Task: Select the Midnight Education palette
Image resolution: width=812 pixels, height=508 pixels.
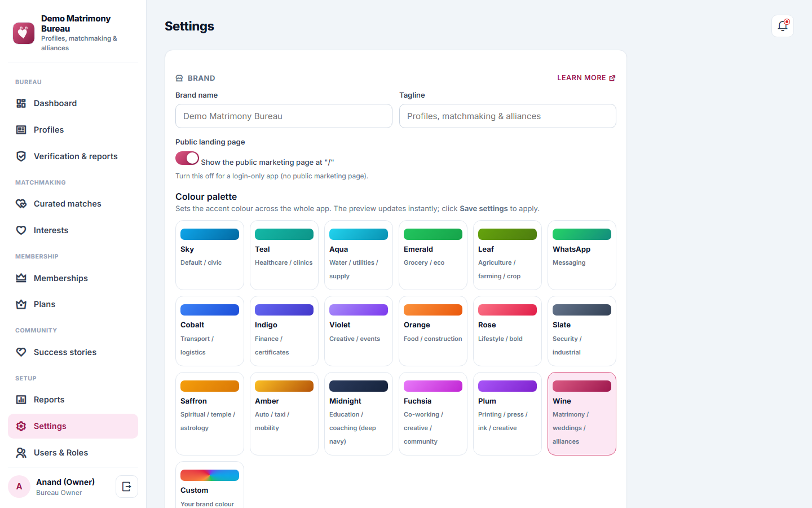Action: pyautogui.click(x=359, y=414)
